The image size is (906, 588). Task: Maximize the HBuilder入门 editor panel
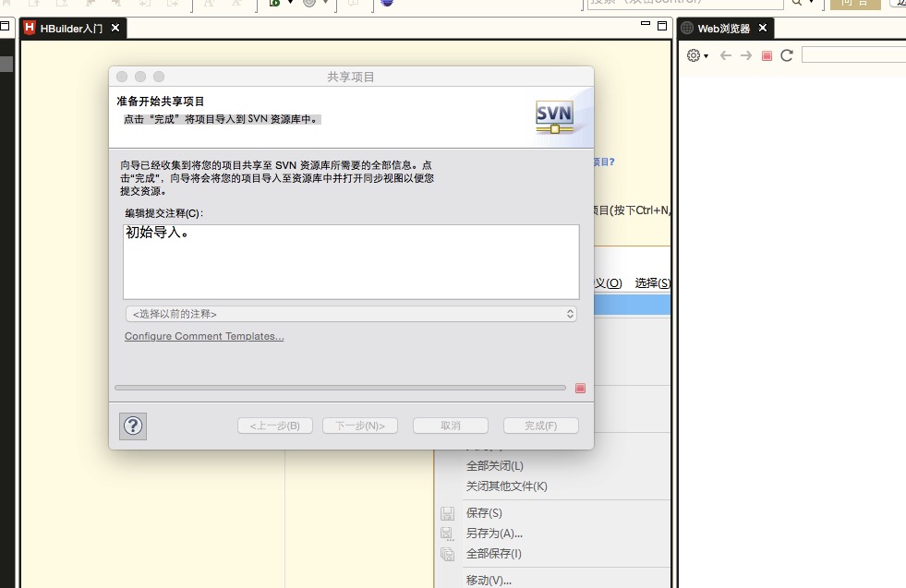[x=662, y=26]
